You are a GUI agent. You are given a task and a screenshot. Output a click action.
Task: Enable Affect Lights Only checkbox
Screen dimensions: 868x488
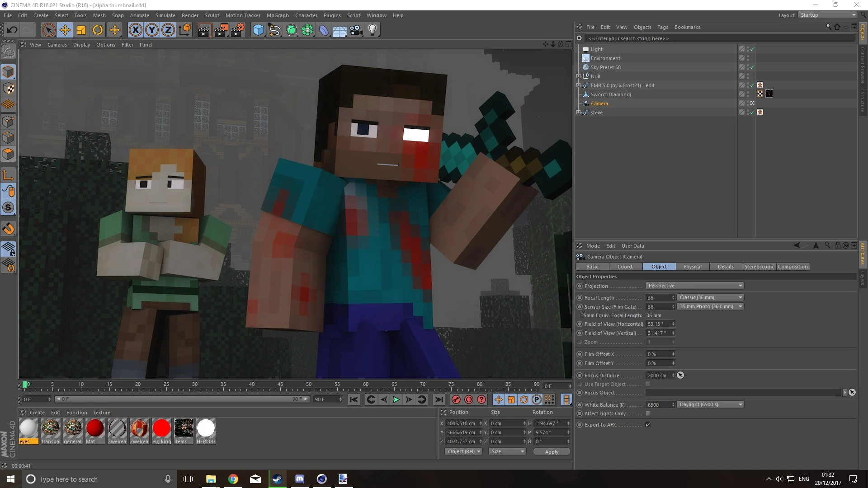point(648,413)
